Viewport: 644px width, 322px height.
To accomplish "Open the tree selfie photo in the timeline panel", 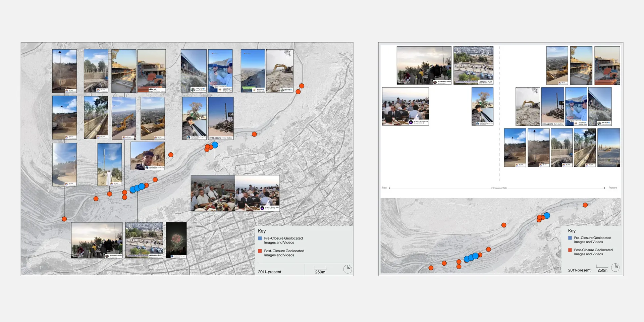I will click(x=482, y=107).
